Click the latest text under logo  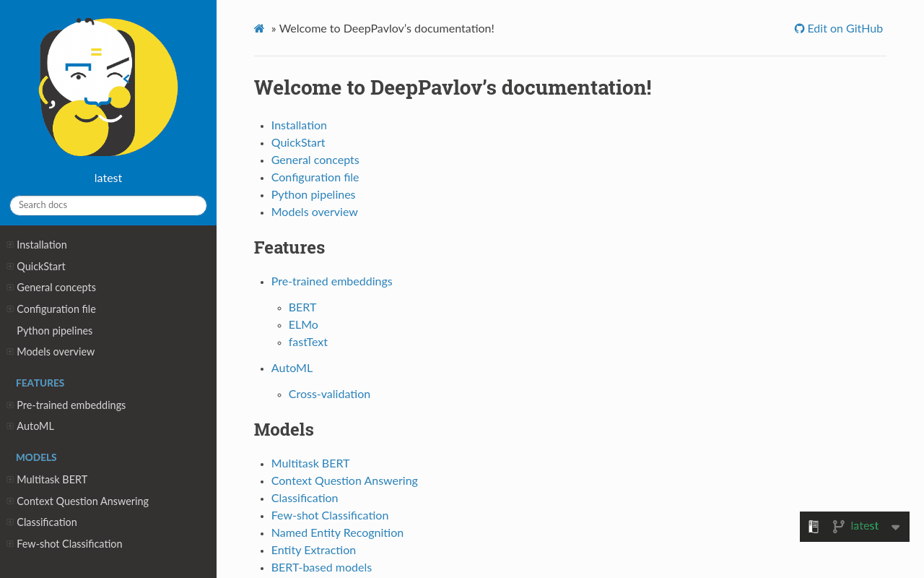[x=108, y=178]
